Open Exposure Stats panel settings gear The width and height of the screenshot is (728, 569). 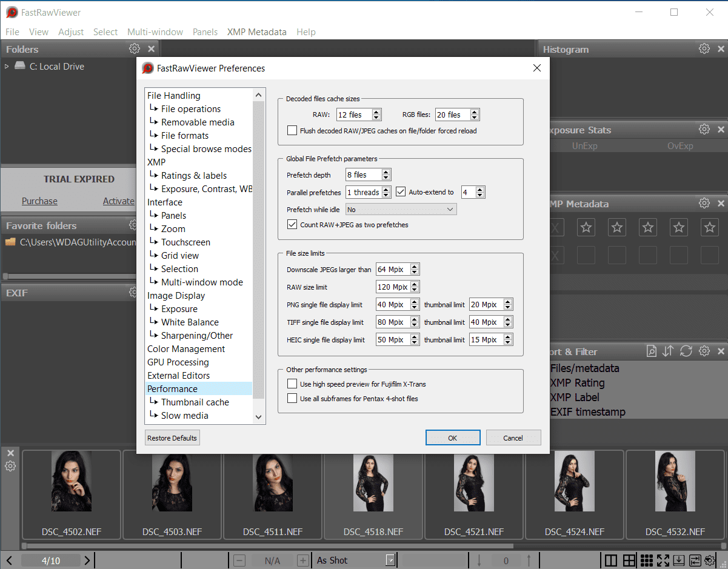(704, 130)
